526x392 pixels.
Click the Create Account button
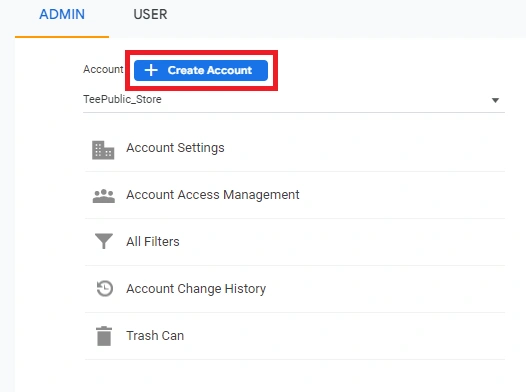tap(201, 70)
